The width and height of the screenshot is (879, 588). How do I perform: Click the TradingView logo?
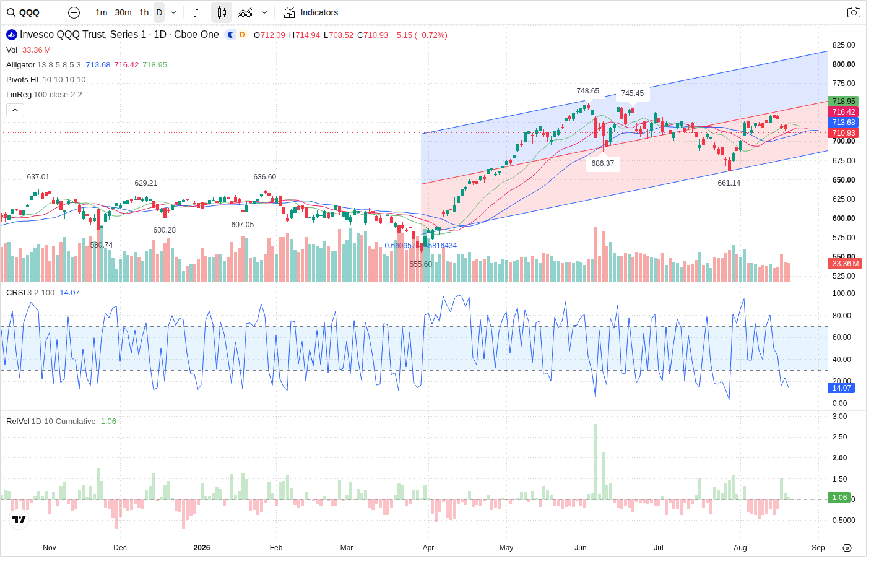(x=19, y=519)
